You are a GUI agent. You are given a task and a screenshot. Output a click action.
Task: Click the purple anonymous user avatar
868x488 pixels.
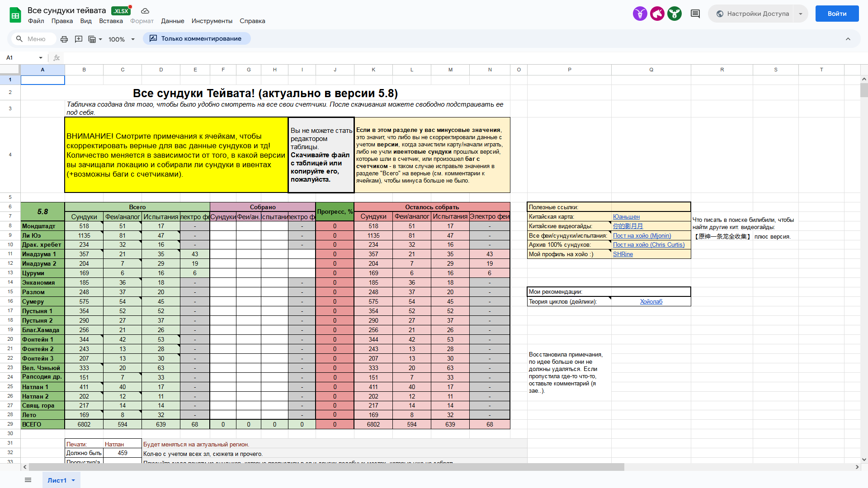point(640,14)
